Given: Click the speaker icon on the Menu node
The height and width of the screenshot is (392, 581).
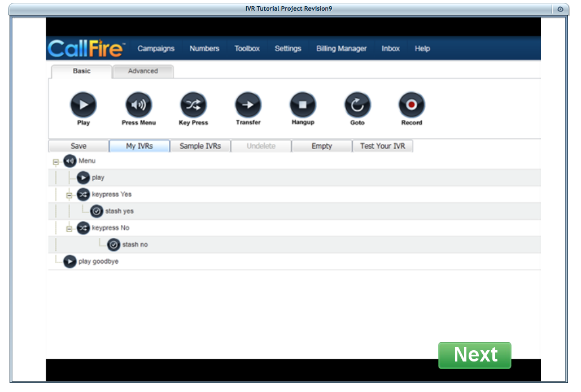Looking at the screenshot, I should click(69, 161).
